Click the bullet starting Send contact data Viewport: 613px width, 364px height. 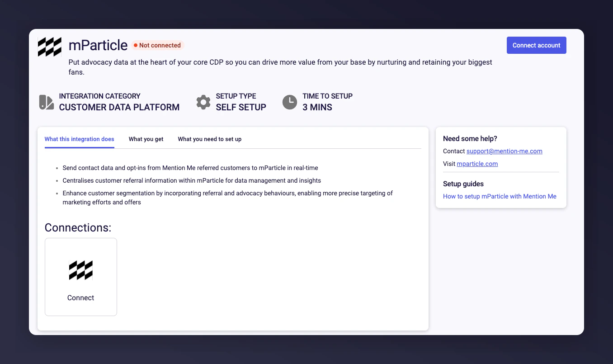190,168
